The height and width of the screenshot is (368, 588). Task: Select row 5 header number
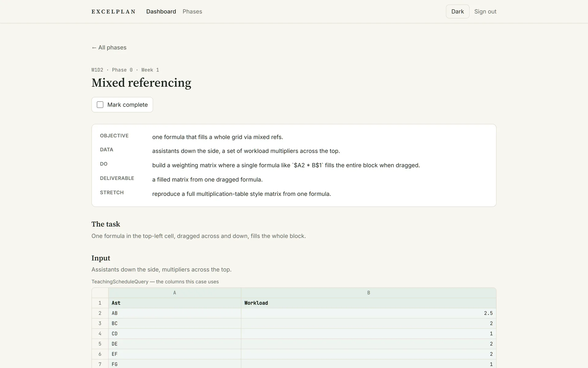[100, 344]
